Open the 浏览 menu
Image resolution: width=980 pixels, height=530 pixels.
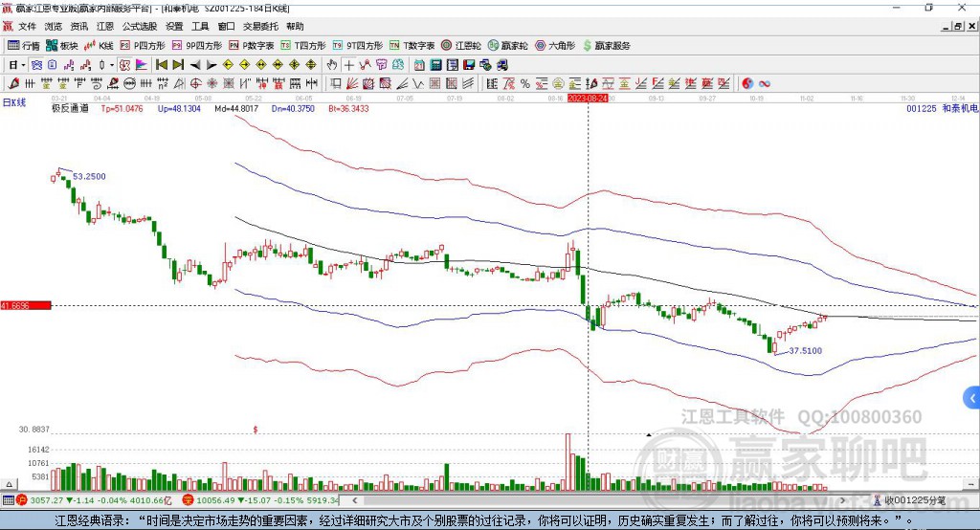(x=54, y=26)
